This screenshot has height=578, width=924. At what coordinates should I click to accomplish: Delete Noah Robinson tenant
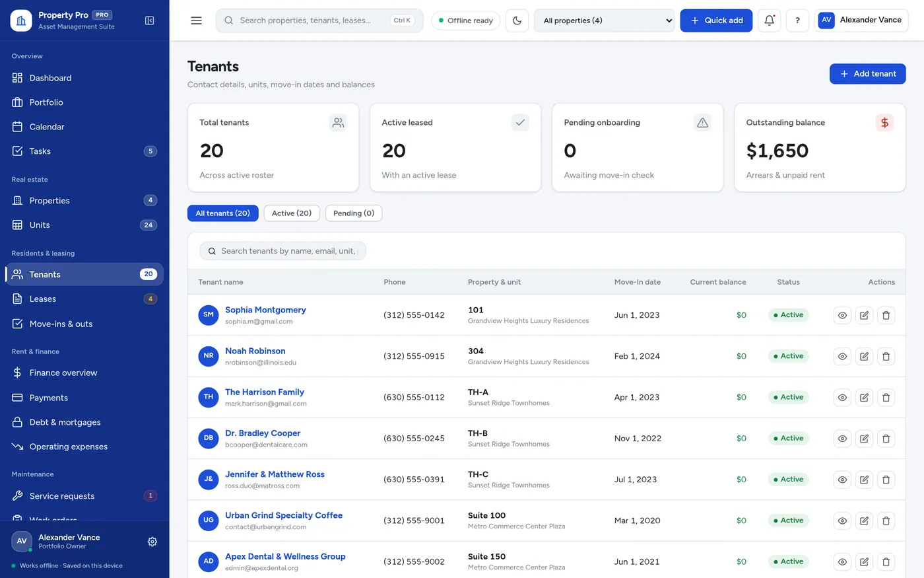tap(886, 356)
